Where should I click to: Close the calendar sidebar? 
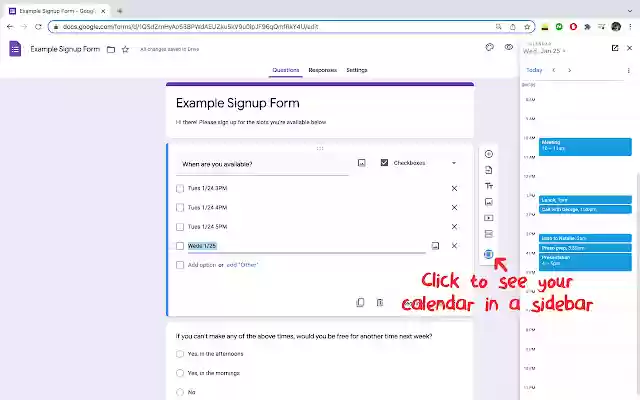point(629,48)
